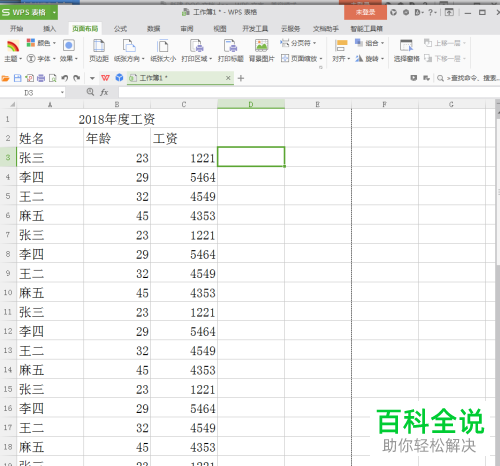This screenshot has height=466, width=500.
Task: Select row 3 header
Action: click(x=8, y=157)
